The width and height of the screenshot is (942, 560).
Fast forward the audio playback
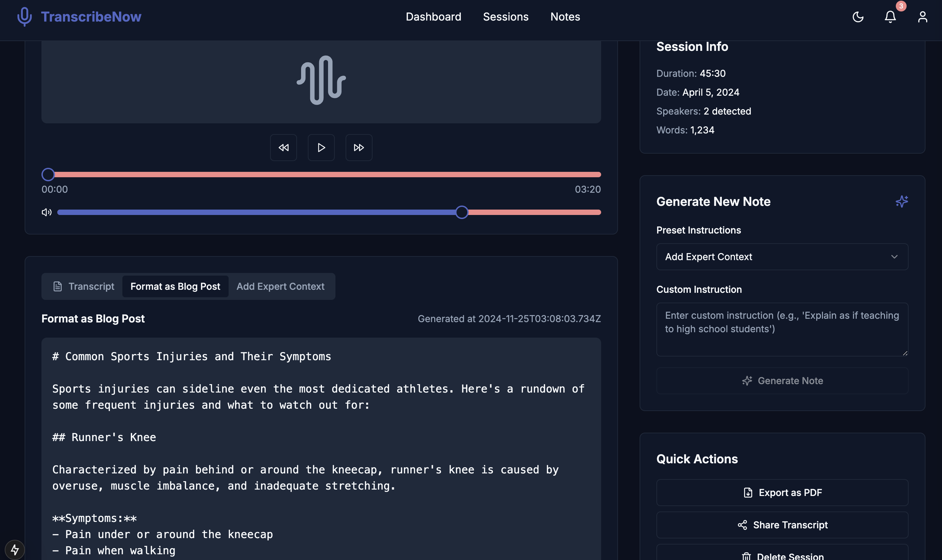tap(358, 147)
